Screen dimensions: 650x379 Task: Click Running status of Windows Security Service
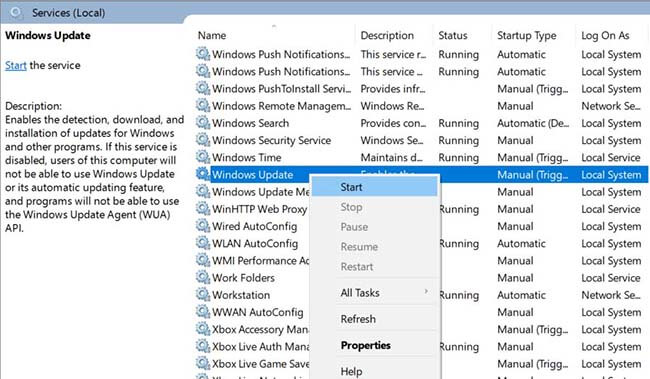[458, 141]
